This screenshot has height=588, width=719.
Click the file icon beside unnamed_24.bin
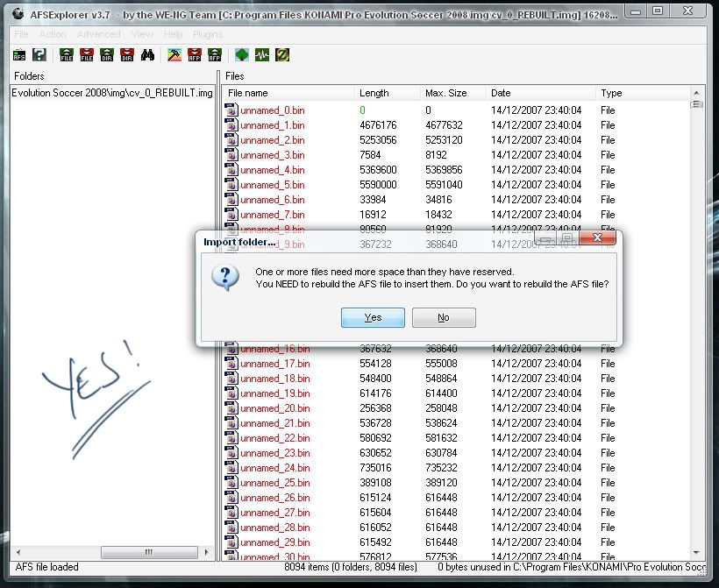coord(231,467)
